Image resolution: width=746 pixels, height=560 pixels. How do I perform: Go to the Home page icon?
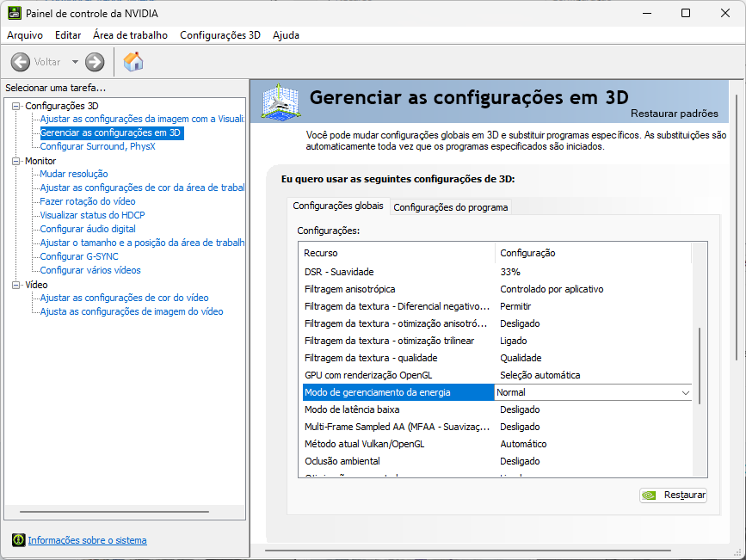[133, 61]
